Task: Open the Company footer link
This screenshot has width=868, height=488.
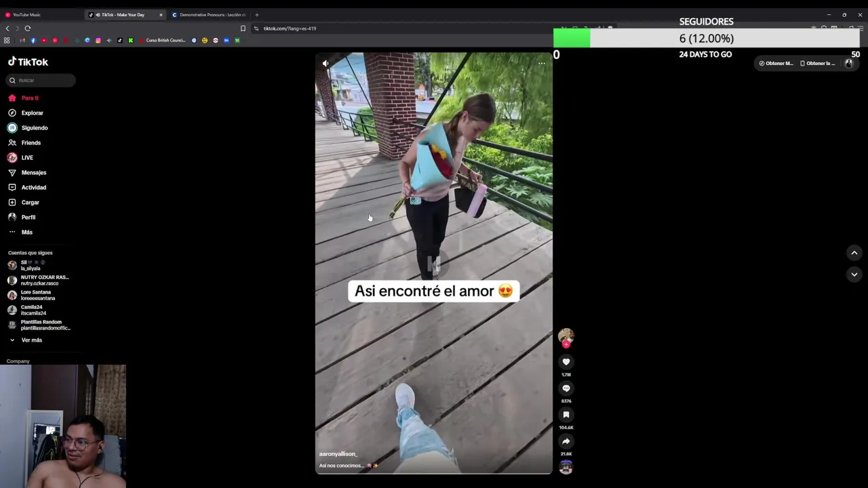Action: [18, 361]
